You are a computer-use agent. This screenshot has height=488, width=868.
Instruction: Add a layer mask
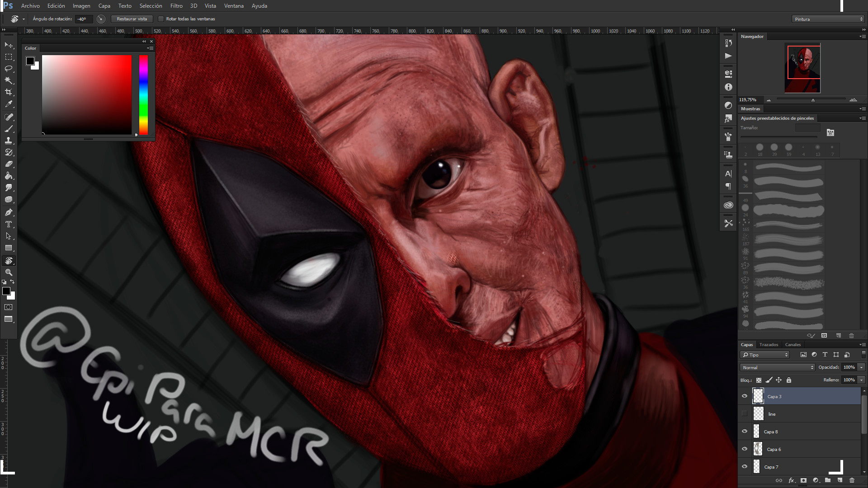(x=803, y=480)
